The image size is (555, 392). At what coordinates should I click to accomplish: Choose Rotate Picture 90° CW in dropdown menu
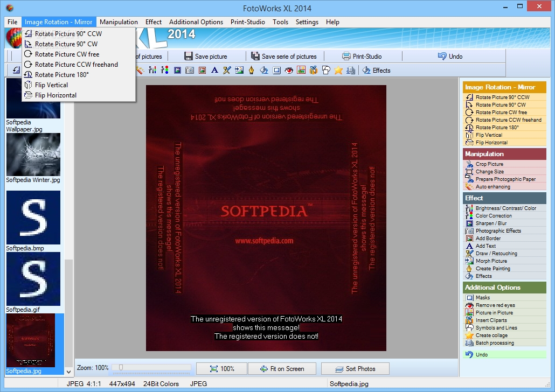click(79, 44)
